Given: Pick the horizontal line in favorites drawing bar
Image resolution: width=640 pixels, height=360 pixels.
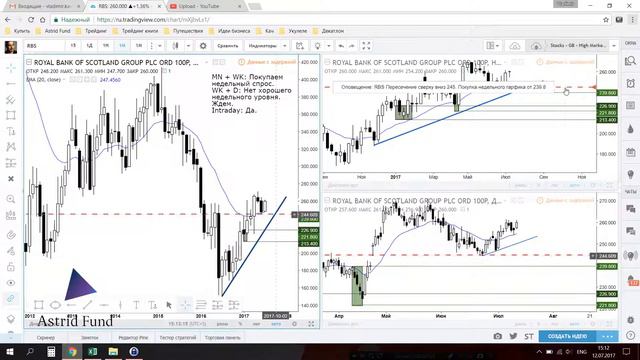Looking at the screenshot, I should coord(104,305).
